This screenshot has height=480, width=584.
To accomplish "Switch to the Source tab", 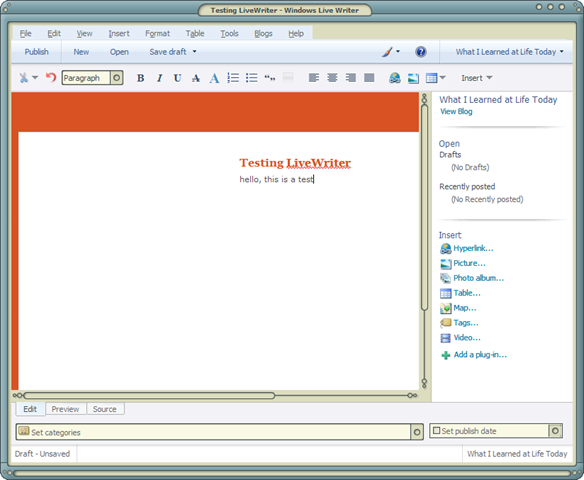I will 105,409.
